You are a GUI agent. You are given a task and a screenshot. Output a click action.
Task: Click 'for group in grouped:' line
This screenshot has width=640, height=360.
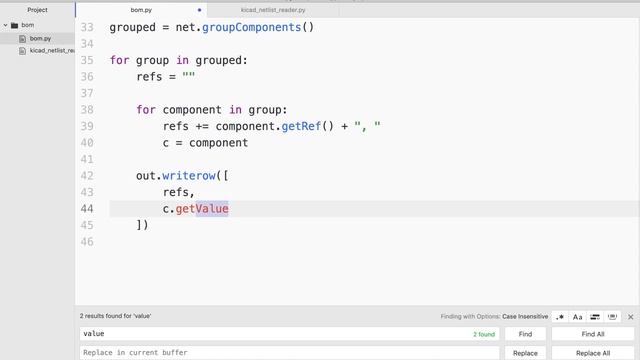coord(179,60)
